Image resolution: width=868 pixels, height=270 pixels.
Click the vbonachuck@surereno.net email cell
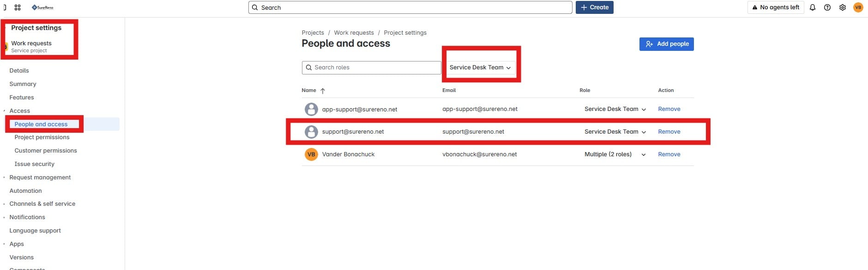[479, 154]
